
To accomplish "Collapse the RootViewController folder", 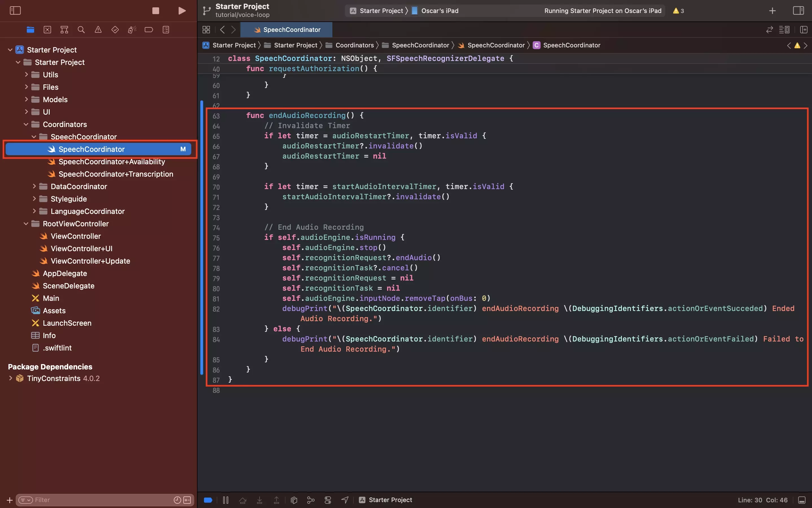I will click(x=26, y=224).
